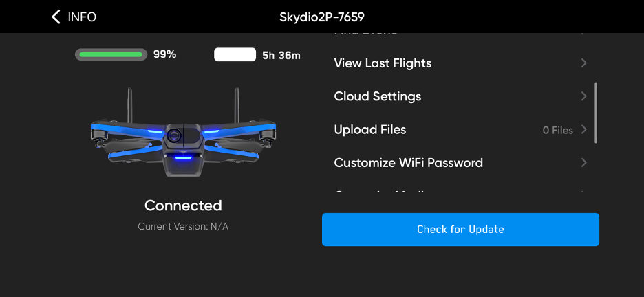Tap the 99% battery percentage label
The width and height of the screenshot is (644, 297).
click(x=165, y=54)
